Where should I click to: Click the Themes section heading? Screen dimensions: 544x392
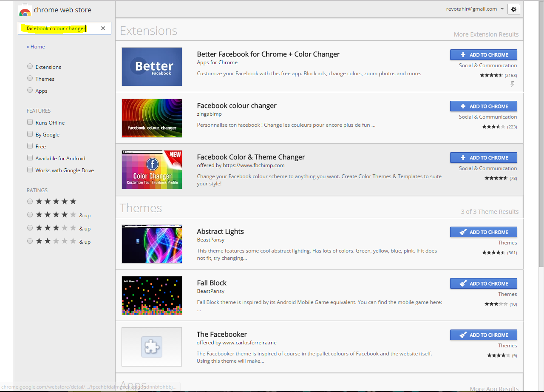coord(141,208)
